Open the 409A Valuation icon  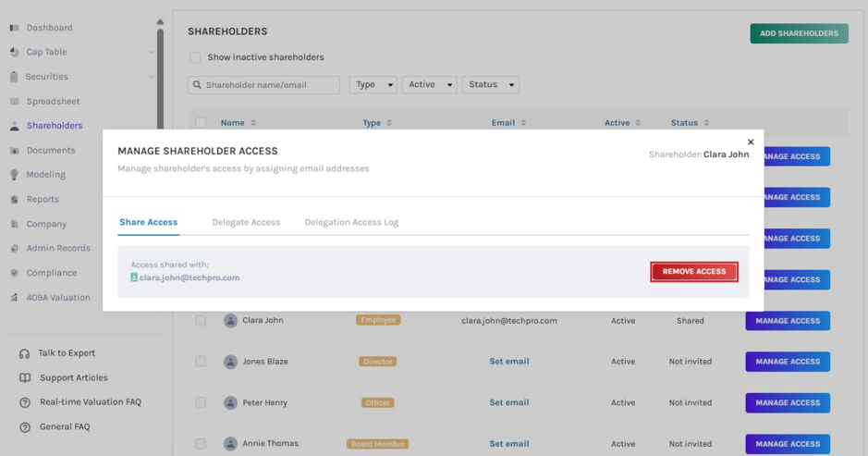pyautogui.click(x=15, y=298)
